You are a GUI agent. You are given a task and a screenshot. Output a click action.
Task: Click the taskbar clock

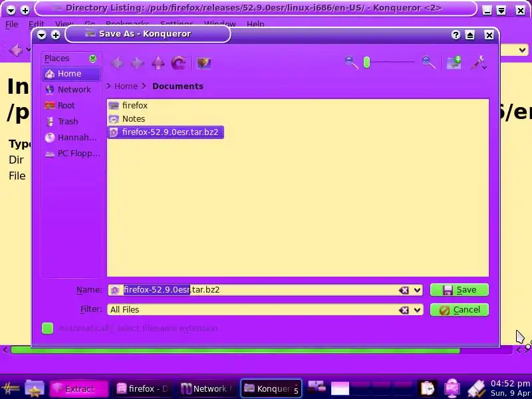511,388
